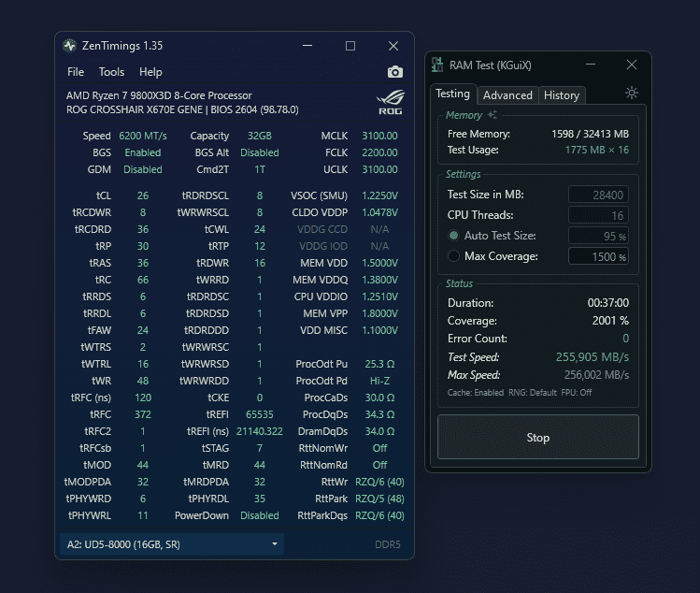Viewport: 700px width, 593px height.
Task: Click the Max Coverage percent field
Action: click(598, 256)
